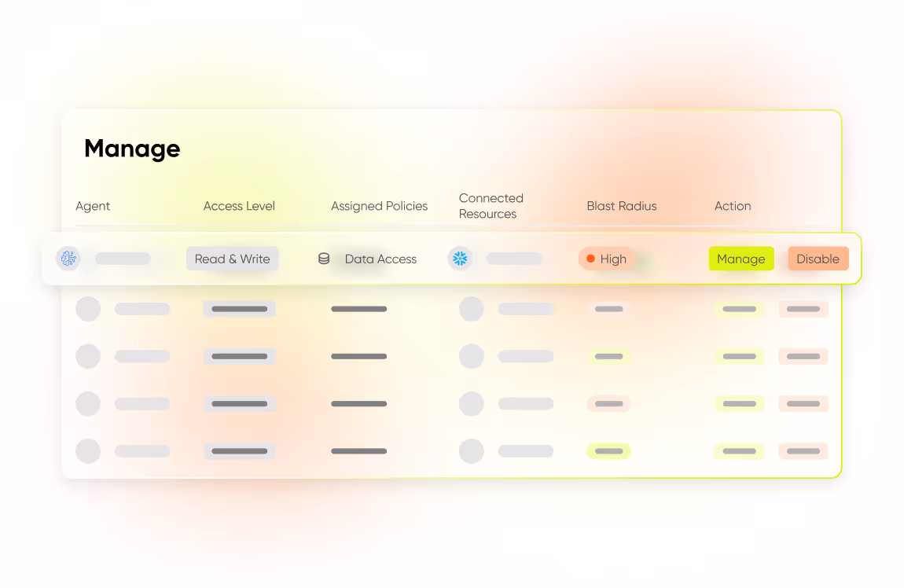Click the database icon beside Data Access

click(x=324, y=258)
